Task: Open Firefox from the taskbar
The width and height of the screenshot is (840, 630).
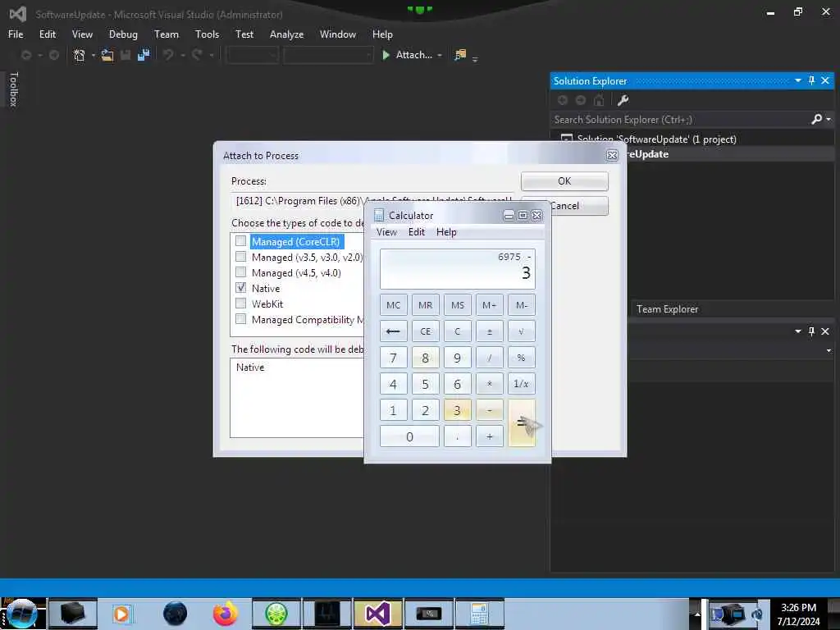Action: (x=226, y=614)
